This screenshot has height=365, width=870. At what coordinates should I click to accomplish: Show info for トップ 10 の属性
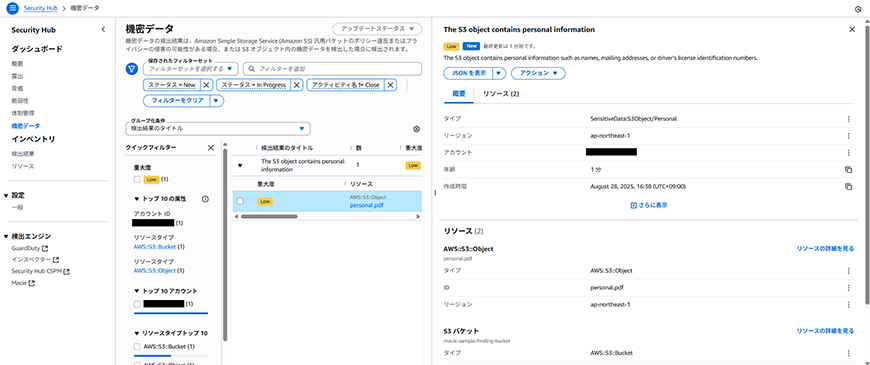[x=205, y=199]
